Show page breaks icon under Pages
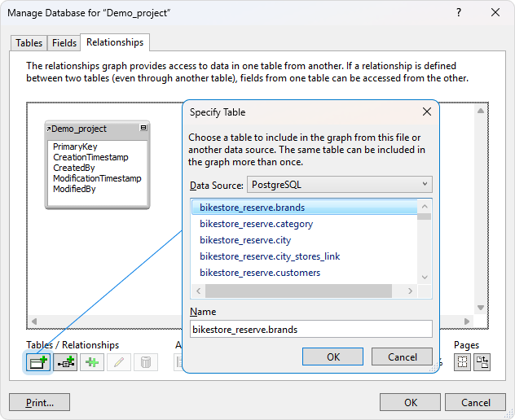The width and height of the screenshot is (515, 420). point(462,362)
